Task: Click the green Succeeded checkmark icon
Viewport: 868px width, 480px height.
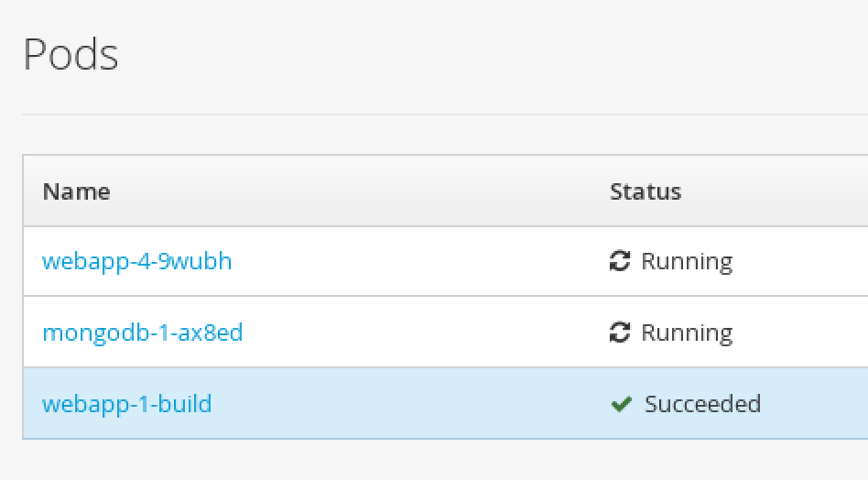Action: pyautogui.click(x=621, y=404)
